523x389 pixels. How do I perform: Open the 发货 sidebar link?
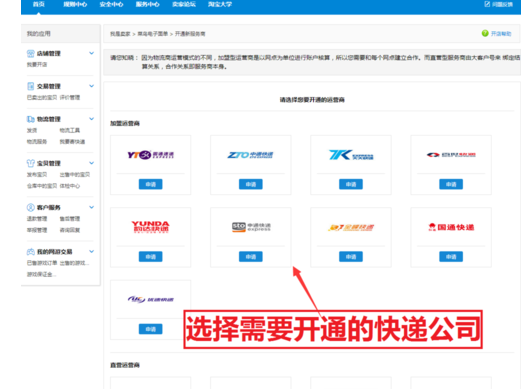tap(32, 130)
